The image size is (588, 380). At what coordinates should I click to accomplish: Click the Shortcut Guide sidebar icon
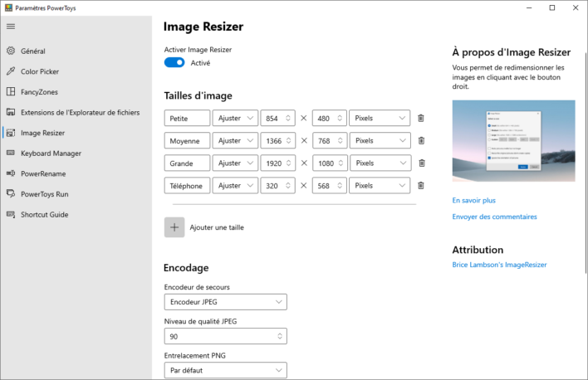pos(11,214)
